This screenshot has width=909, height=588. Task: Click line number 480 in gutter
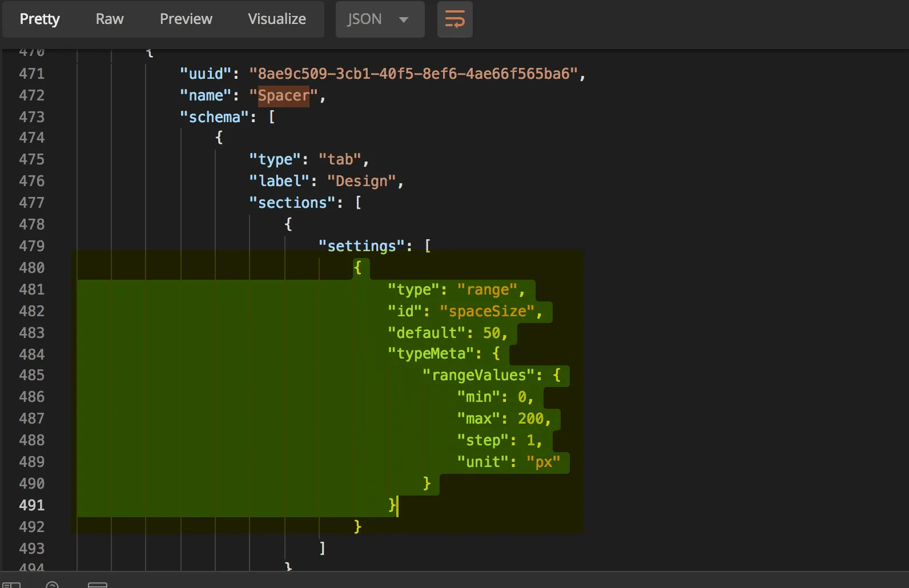32,268
